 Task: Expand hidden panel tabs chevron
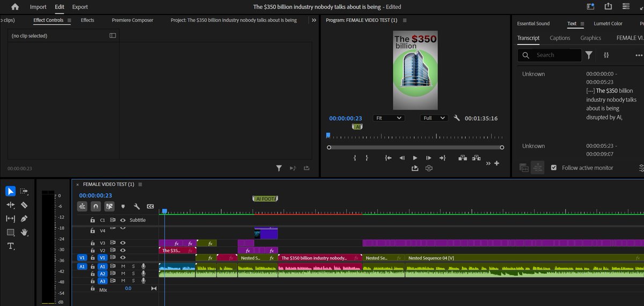click(x=314, y=20)
